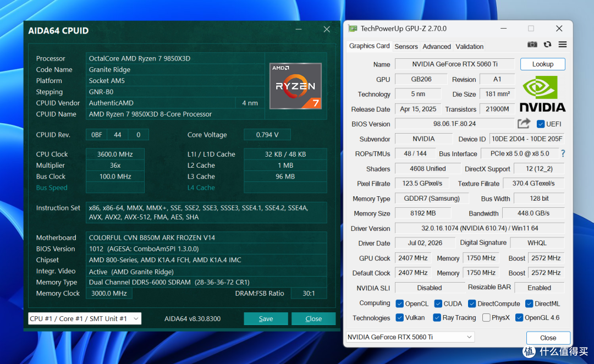
Task: Toggle the PhysX checkbox
Action: point(486,317)
